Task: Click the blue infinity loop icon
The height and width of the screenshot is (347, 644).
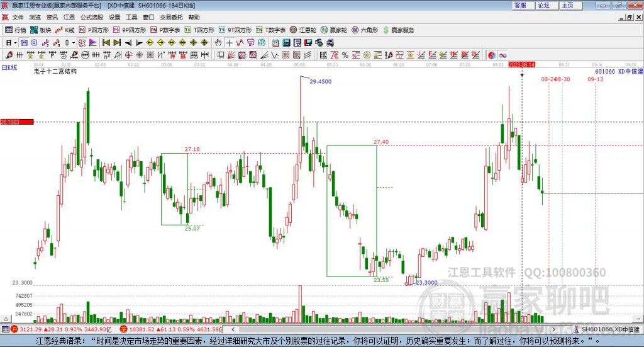Action: click(x=502, y=55)
